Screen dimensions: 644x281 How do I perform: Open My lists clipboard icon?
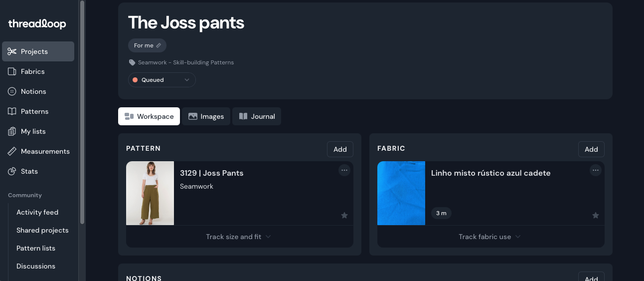[x=12, y=131]
